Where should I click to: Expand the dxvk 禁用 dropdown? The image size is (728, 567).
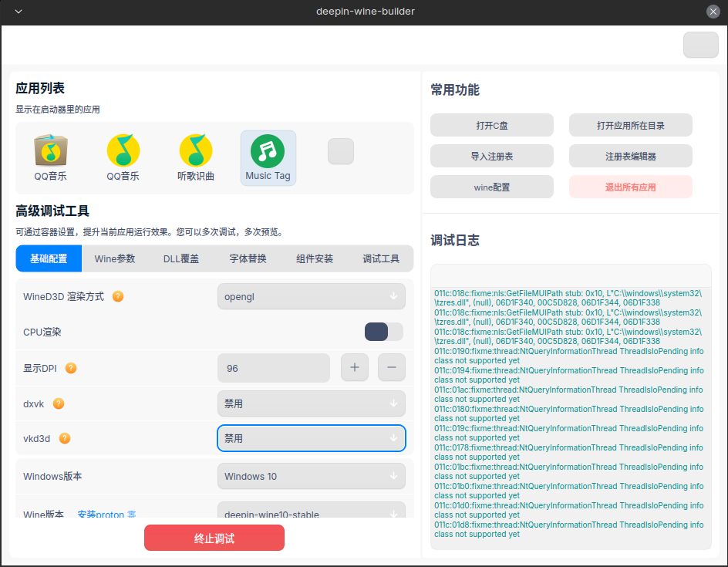click(x=311, y=403)
